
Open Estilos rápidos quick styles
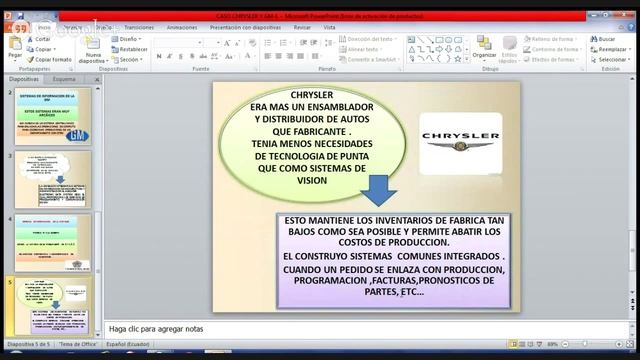coord(509,50)
